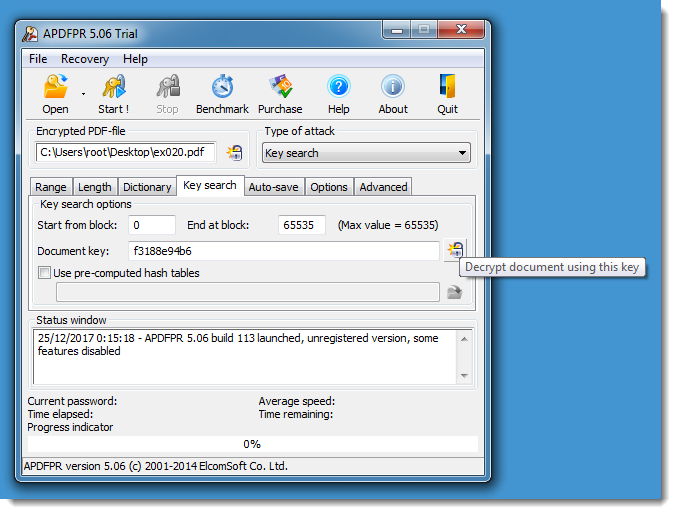Open the dropdown arrow beside Open

[x=83, y=93]
